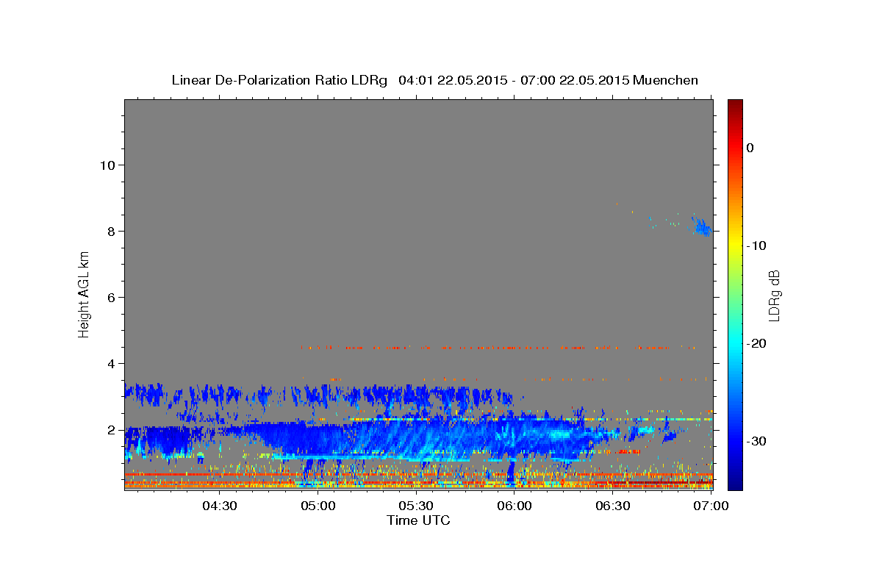Click the 05:00 time tick label
This screenshot has width=882, height=588.
pos(318,506)
